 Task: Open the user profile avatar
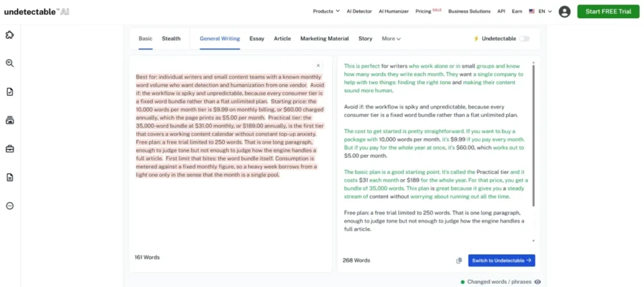tap(564, 11)
